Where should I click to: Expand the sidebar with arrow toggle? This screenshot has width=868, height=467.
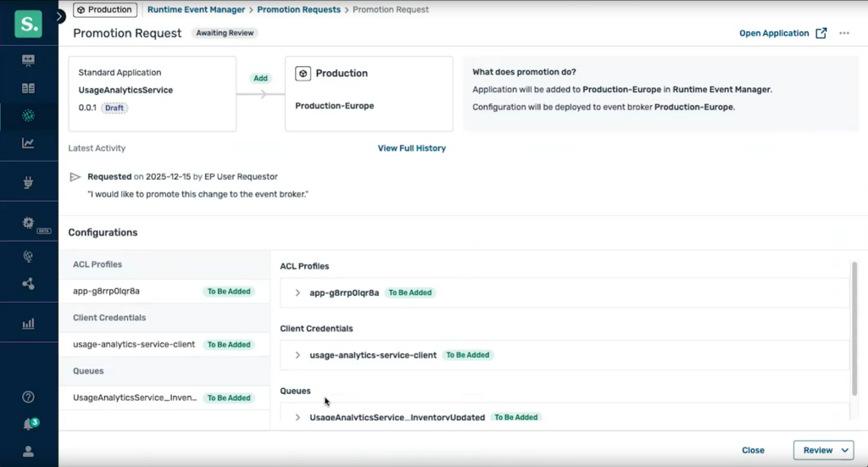click(x=59, y=17)
